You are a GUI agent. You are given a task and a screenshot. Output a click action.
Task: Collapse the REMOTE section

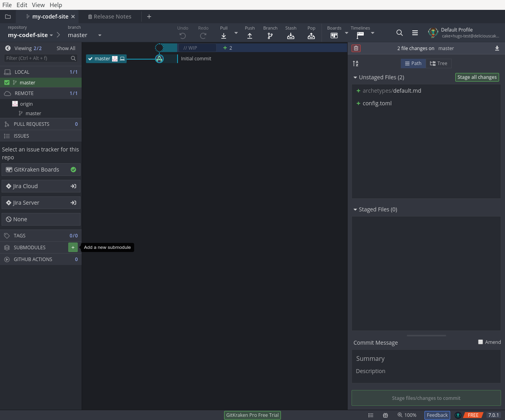41,93
